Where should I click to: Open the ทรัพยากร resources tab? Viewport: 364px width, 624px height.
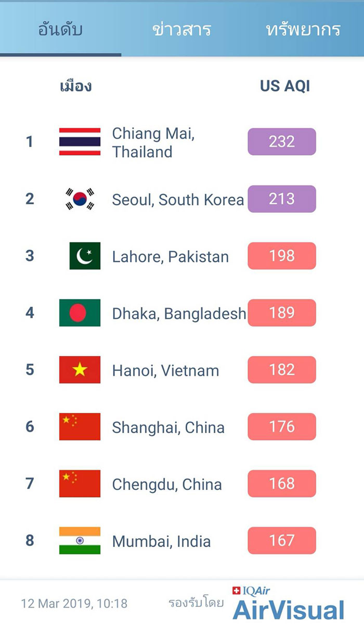pyautogui.click(x=303, y=29)
